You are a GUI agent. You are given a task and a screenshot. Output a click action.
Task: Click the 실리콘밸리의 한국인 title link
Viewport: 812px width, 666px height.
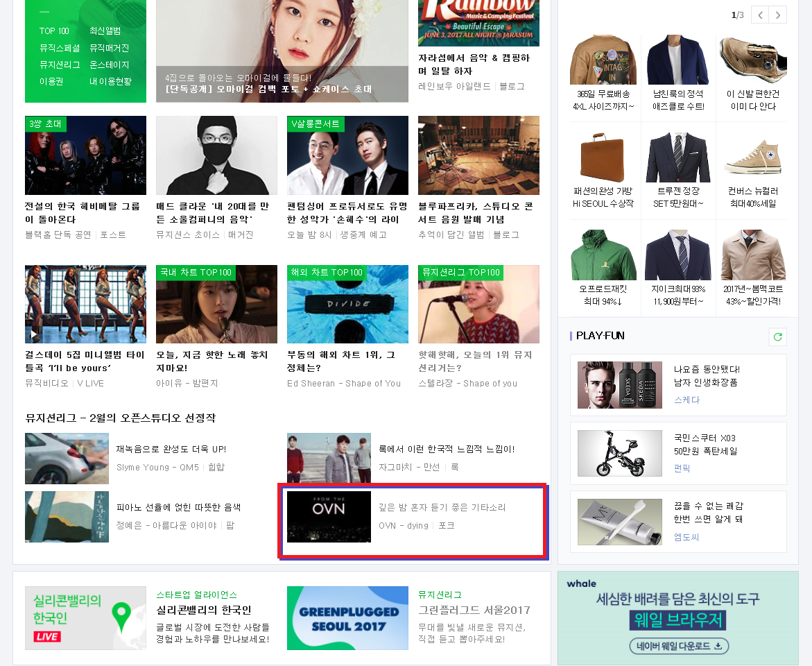point(204,610)
